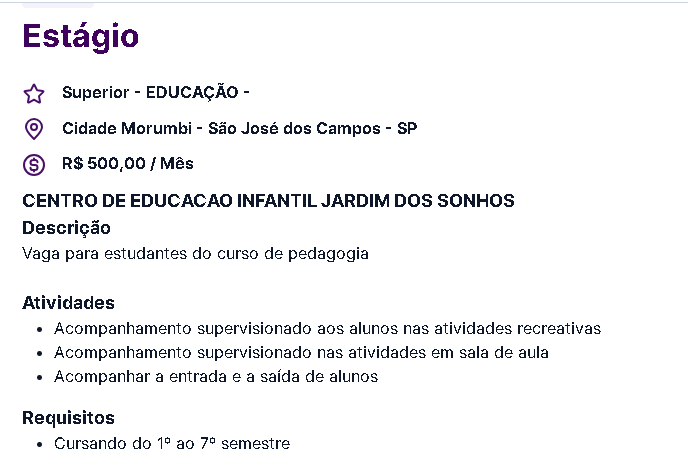Select the atividades em sala de aula item
Image resolution: width=688 pixels, height=466 pixels.
point(301,353)
